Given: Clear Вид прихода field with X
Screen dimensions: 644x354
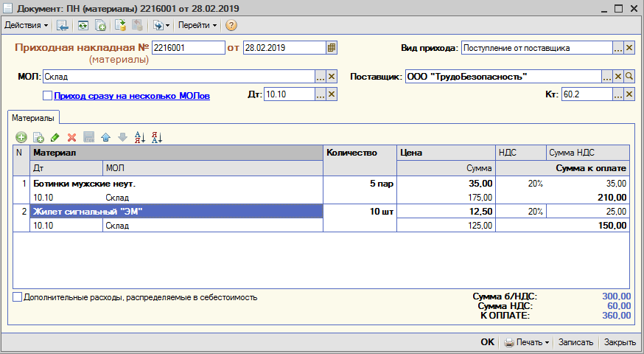Looking at the screenshot, I should [629, 48].
